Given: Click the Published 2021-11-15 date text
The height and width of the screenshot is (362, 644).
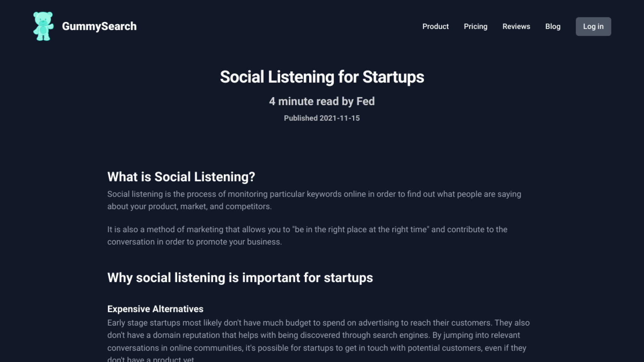Looking at the screenshot, I should tap(322, 118).
